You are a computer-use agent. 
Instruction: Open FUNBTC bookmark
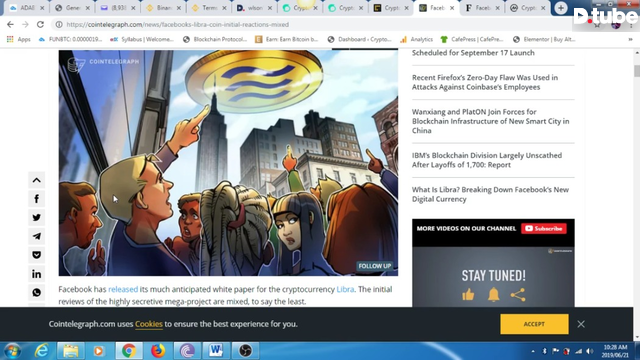coord(70,40)
